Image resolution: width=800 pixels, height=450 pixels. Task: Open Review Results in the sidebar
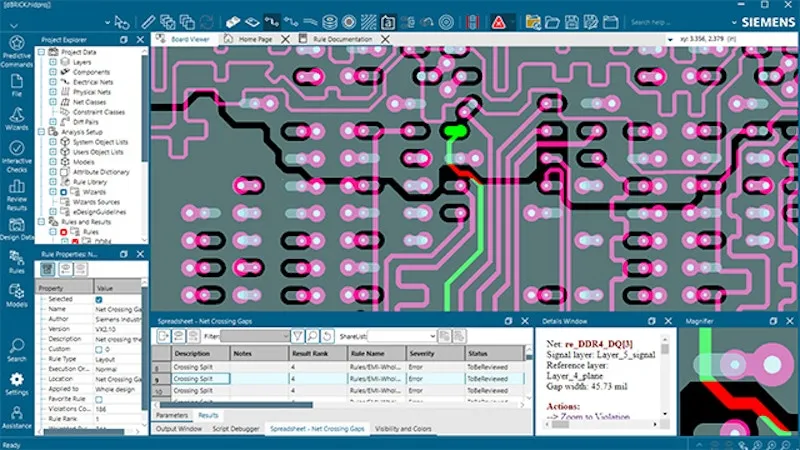click(16, 195)
